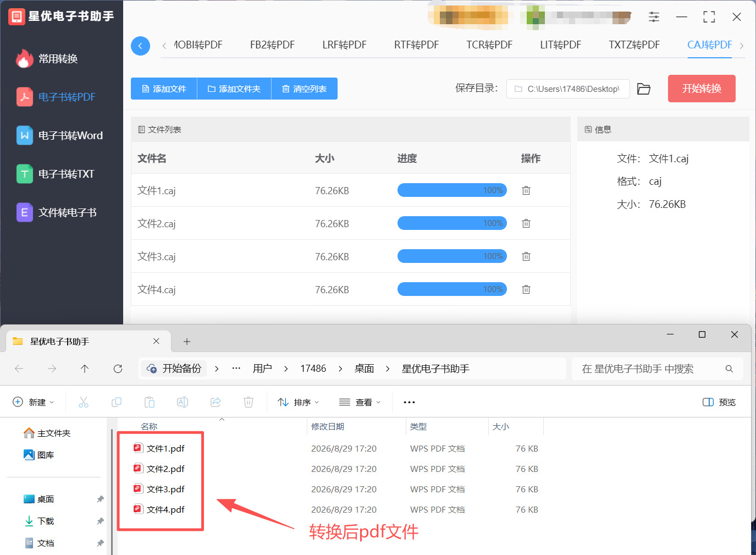Switch to the TXTZ转PDF tab

634,45
